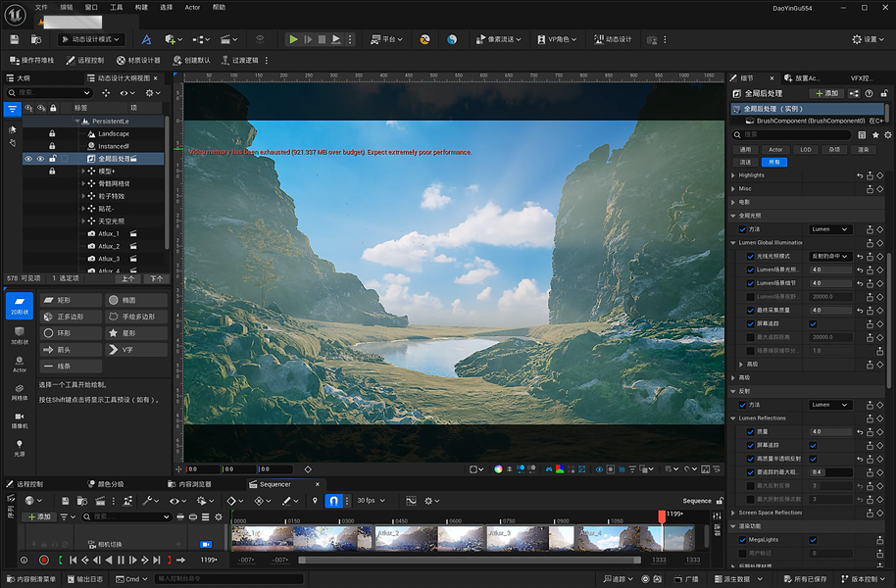Click the Stop simulation square button
This screenshot has height=588, width=896.
(322, 39)
